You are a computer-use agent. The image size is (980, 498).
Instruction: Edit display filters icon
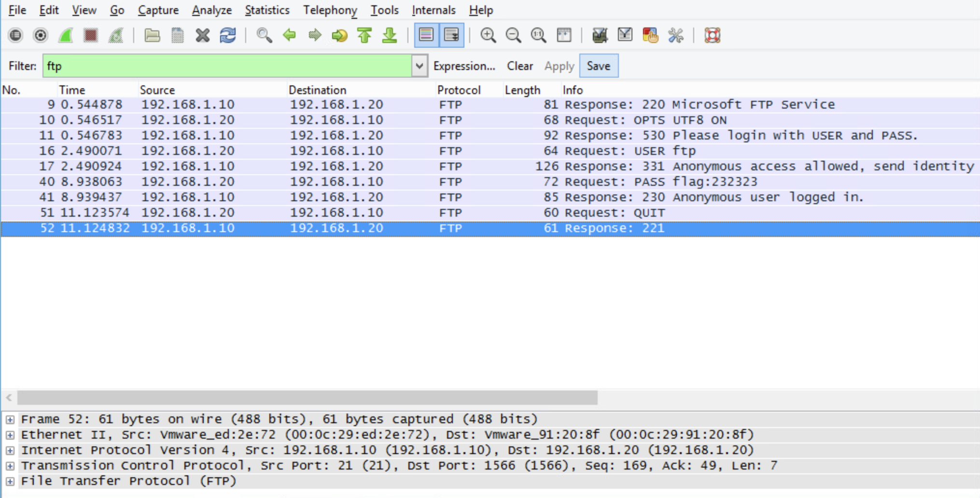point(625,35)
